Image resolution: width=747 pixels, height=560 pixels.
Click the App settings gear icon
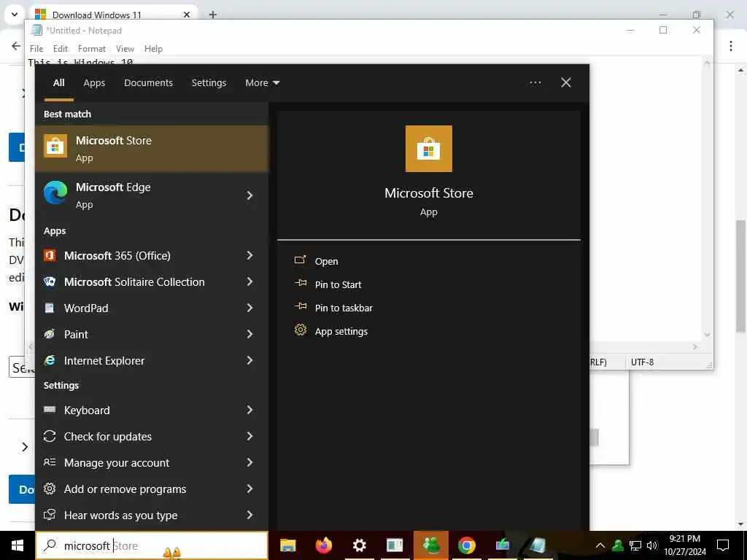click(300, 330)
